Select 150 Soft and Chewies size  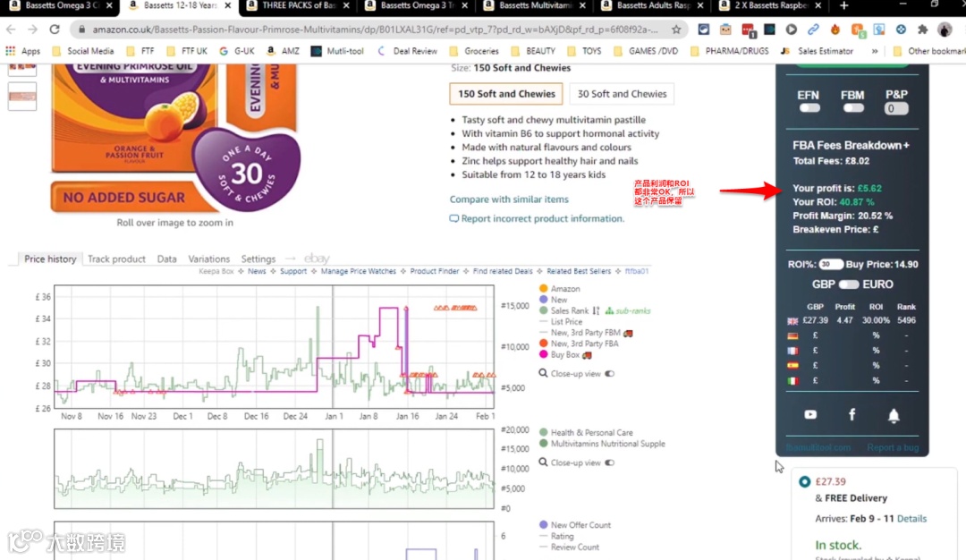pos(505,94)
